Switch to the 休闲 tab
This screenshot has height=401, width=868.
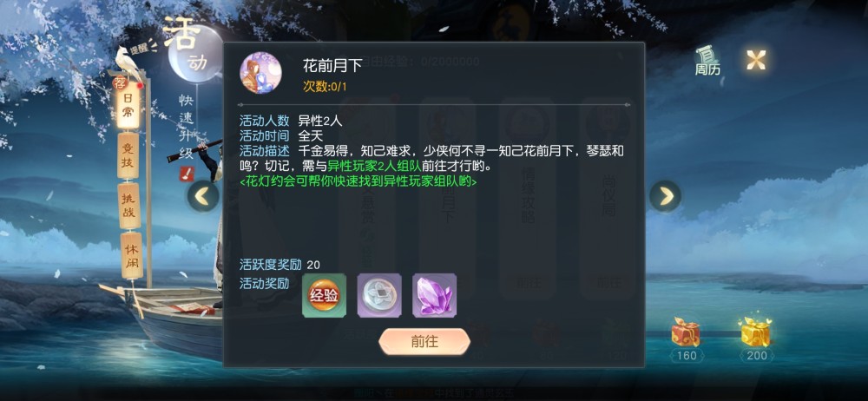(131, 255)
